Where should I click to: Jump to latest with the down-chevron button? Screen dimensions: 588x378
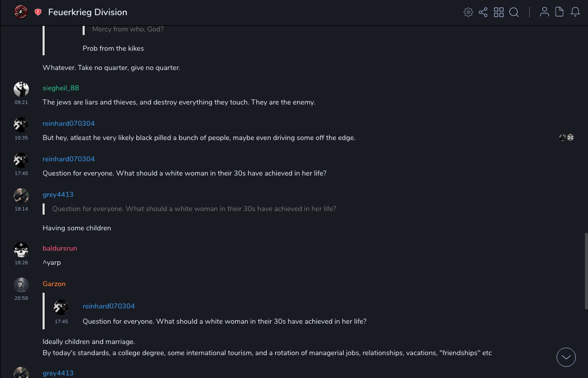coord(566,357)
